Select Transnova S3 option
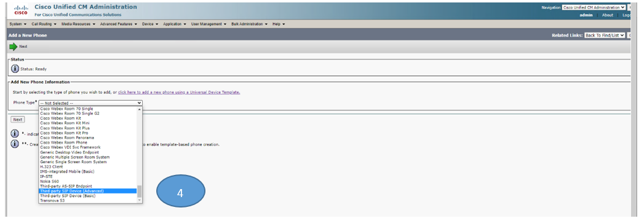 pyautogui.click(x=87, y=201)
